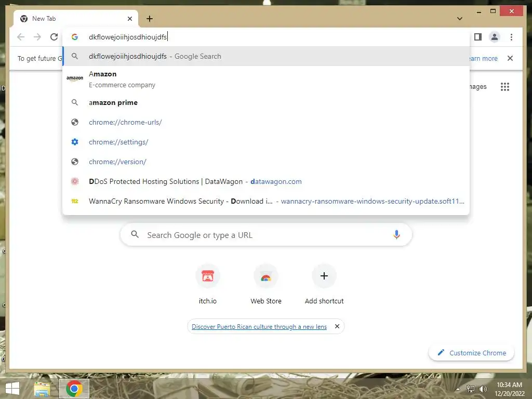Click the Customize Chrome button
This screenshot has height=399, width=532.
[x=472, y=353]
